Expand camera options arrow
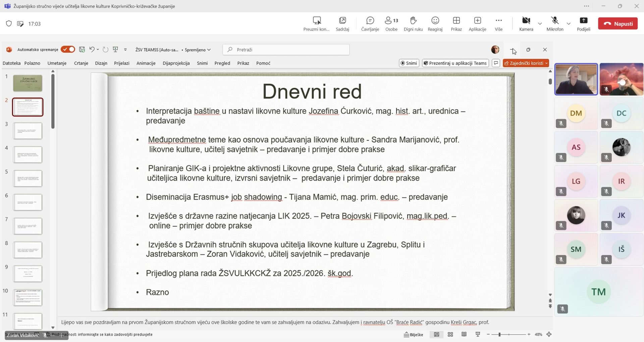 point(540,23)
